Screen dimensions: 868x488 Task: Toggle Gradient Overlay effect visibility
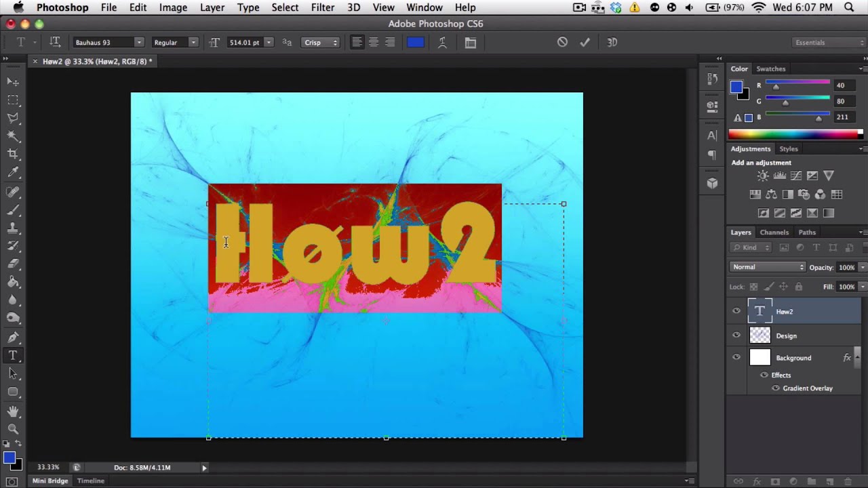click(776, 388)
